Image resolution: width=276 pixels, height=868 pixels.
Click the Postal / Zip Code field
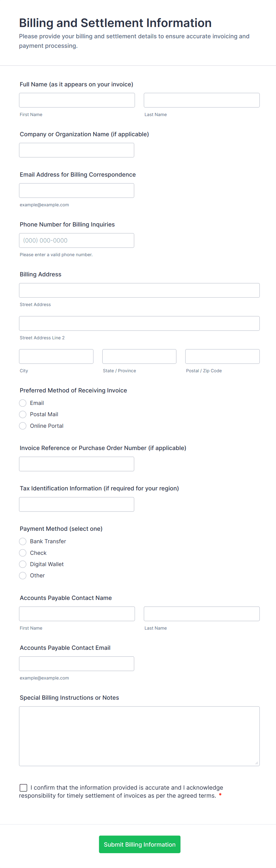222,357
